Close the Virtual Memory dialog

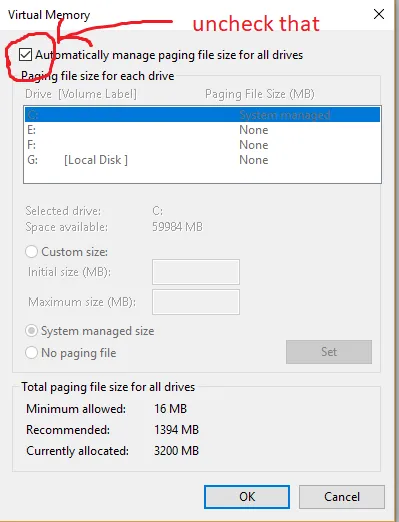point(379,14)
